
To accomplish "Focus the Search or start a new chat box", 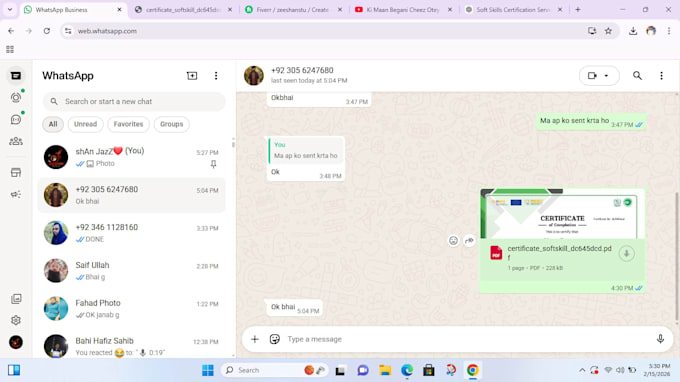I will 134,101.
